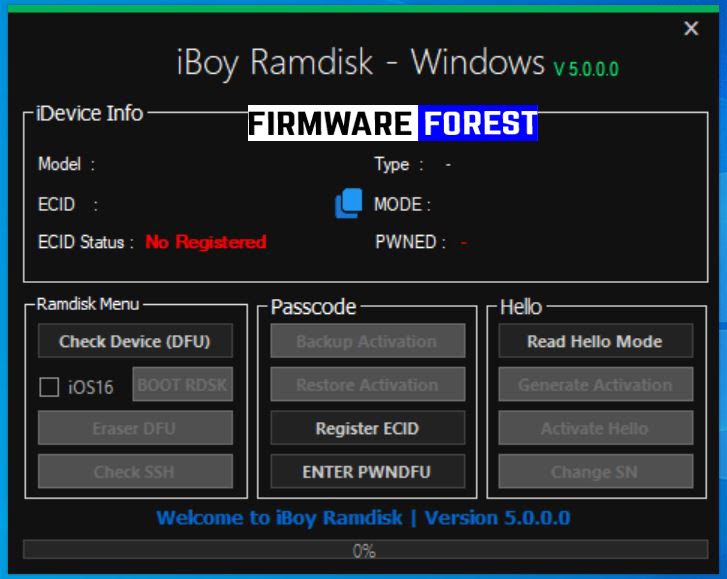
Task: Click Read Hello Mode button
Action: tap(596, 341)
